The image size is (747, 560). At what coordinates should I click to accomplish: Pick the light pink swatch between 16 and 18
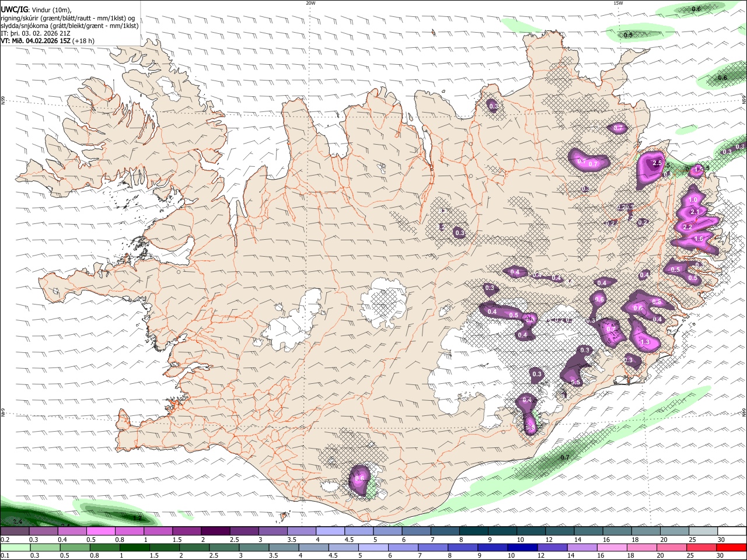(x=612, y=547)
